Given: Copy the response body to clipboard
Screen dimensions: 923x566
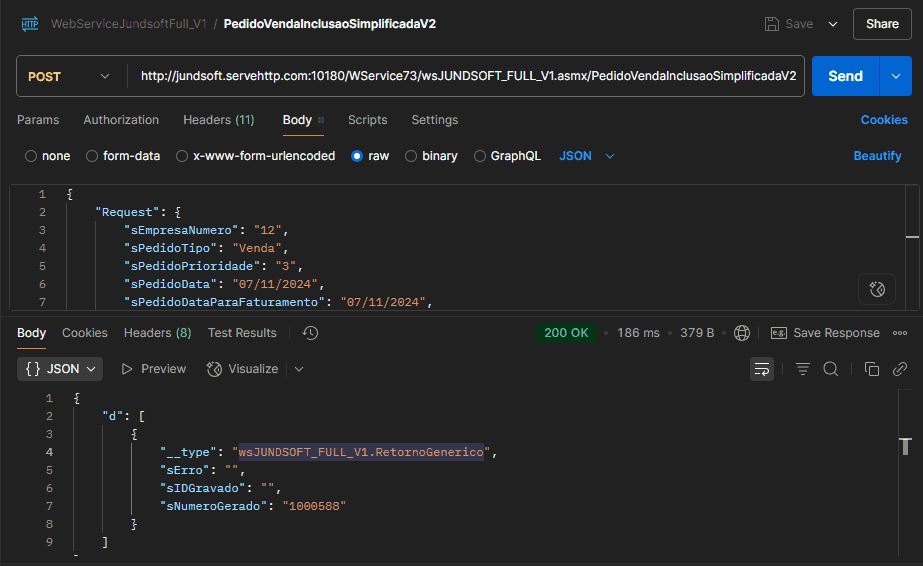Looking at the screenshot, I should pos(871,369).
